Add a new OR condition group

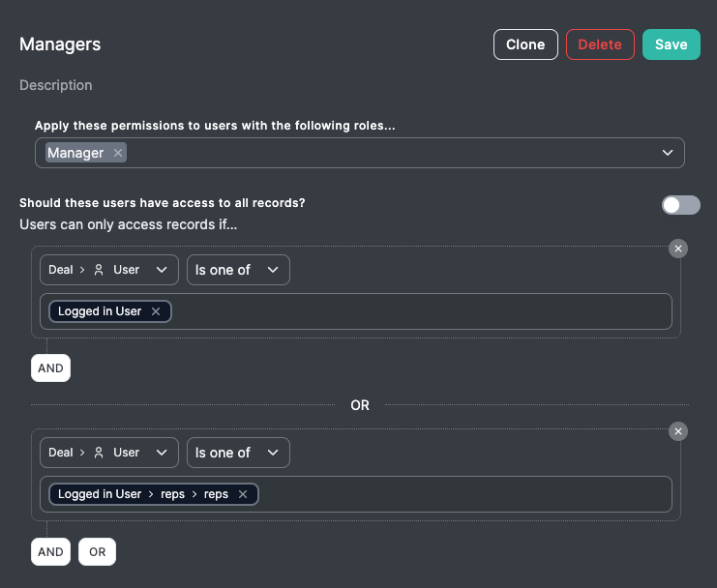pos(97,552)
